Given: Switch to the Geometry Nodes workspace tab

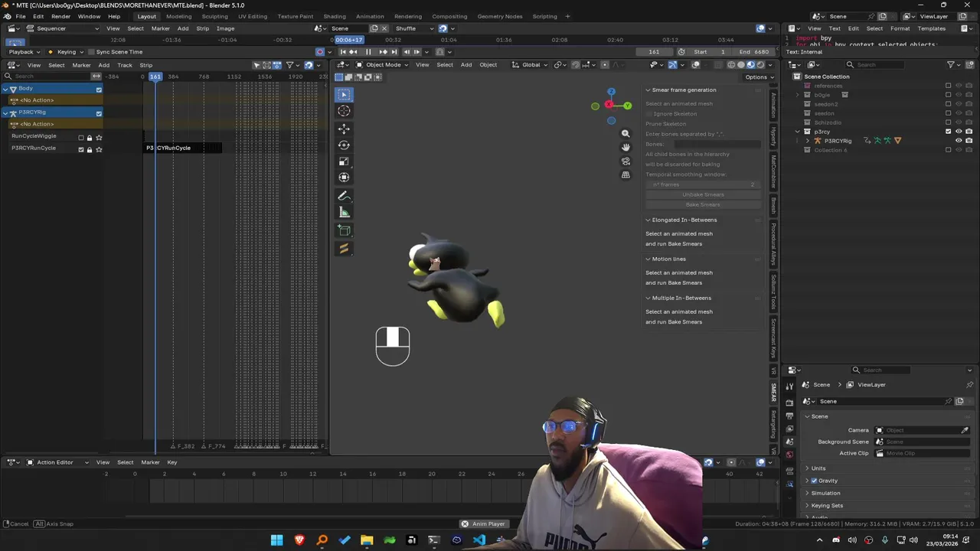Looking at the screenshot, I should [500, 16].
